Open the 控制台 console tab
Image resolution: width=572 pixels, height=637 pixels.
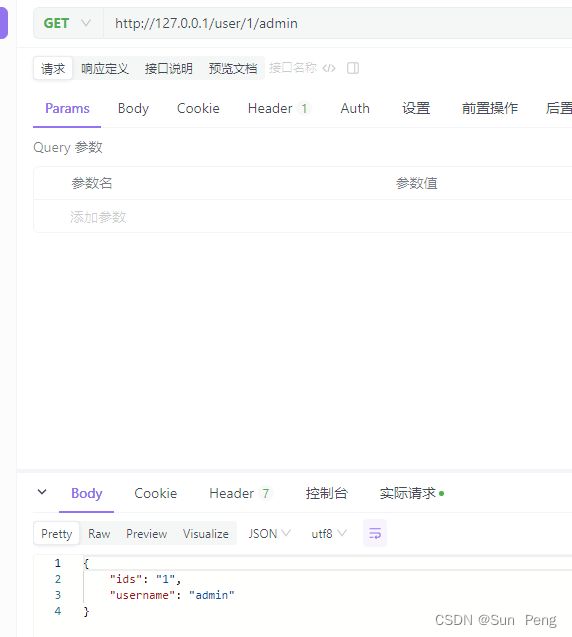pyautogui.click(x=327, y=493)
